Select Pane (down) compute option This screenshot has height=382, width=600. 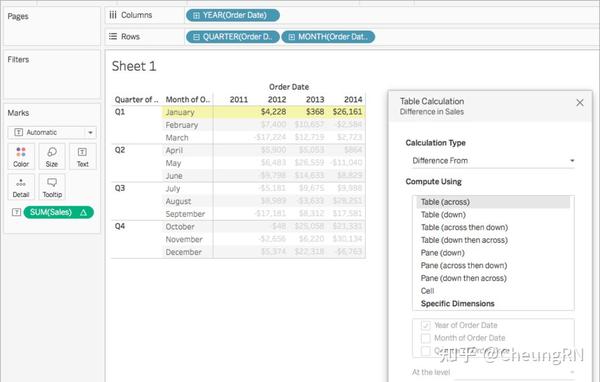pos(442,253)
